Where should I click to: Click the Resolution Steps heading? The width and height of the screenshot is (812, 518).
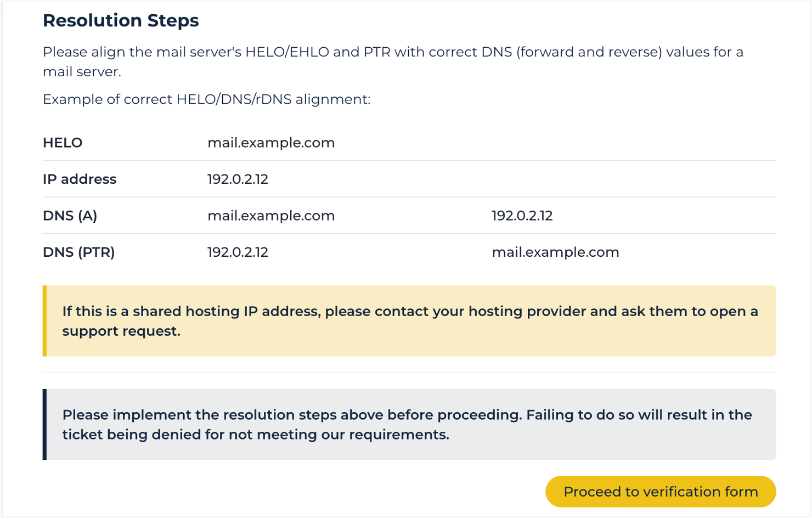pos(121,21)
